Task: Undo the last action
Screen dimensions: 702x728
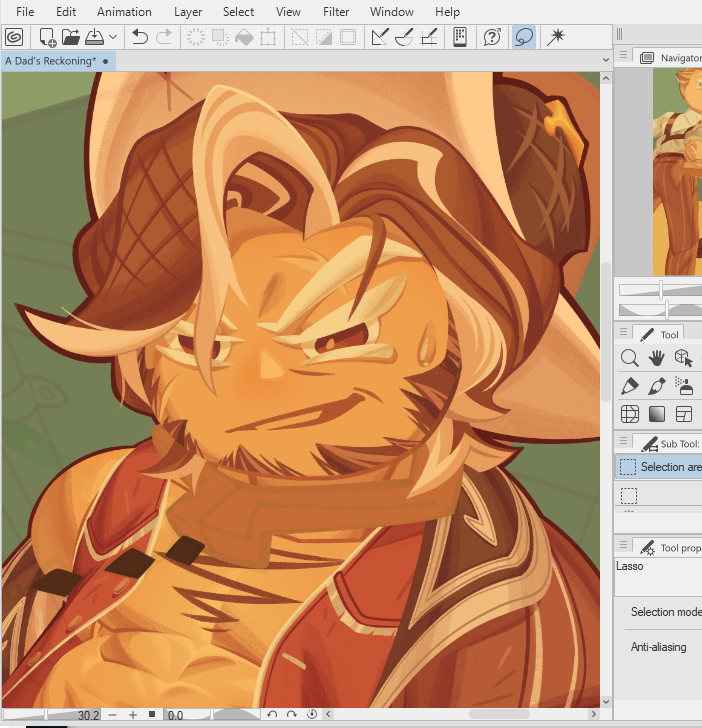Action: pos(139,37)
